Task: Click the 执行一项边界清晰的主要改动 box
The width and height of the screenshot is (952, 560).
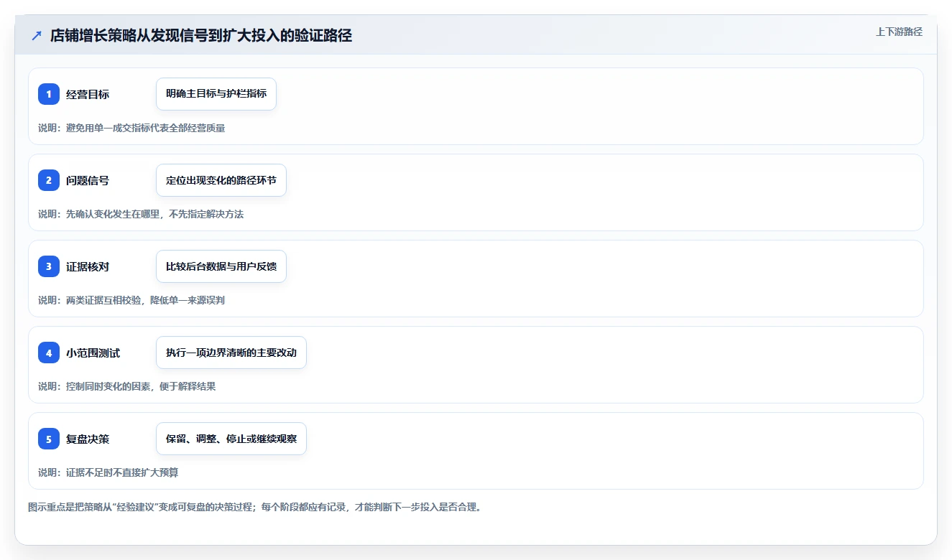Action: [231, 353]
